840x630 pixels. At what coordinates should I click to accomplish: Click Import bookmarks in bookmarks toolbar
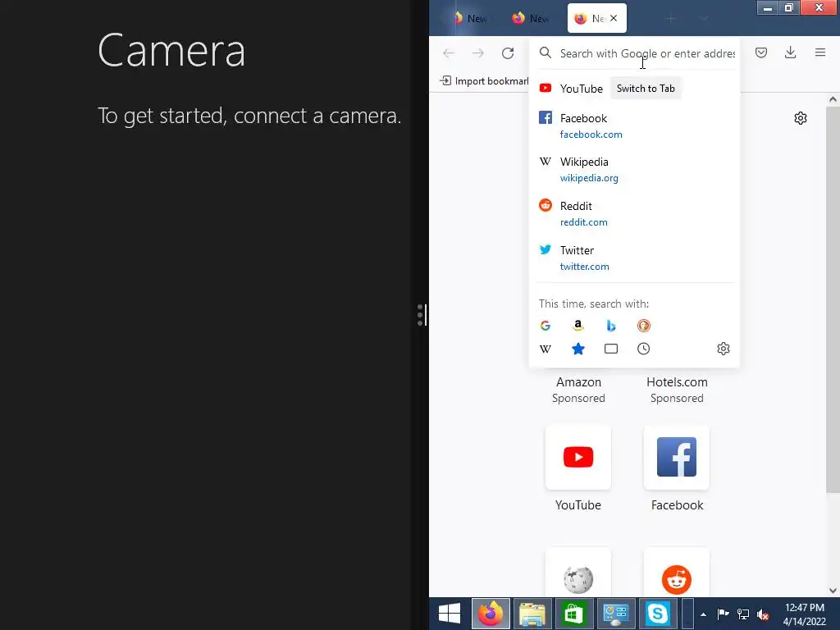click(x=484, y=81)
